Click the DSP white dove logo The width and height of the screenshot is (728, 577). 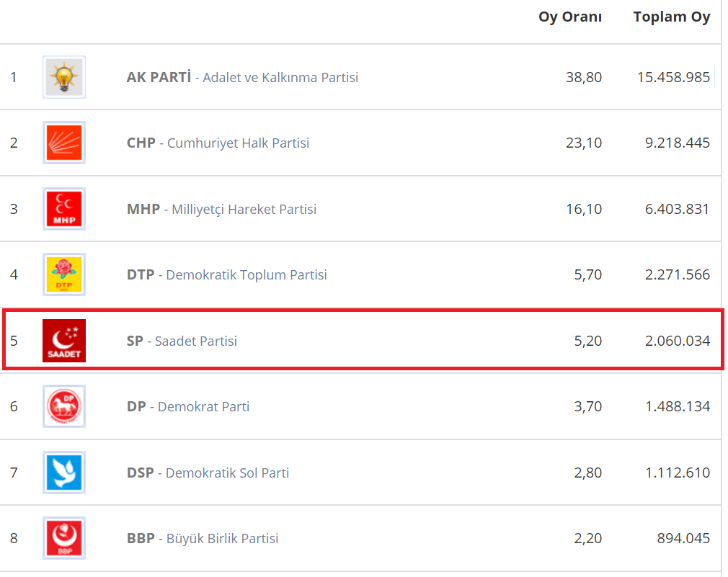[64, 473]
